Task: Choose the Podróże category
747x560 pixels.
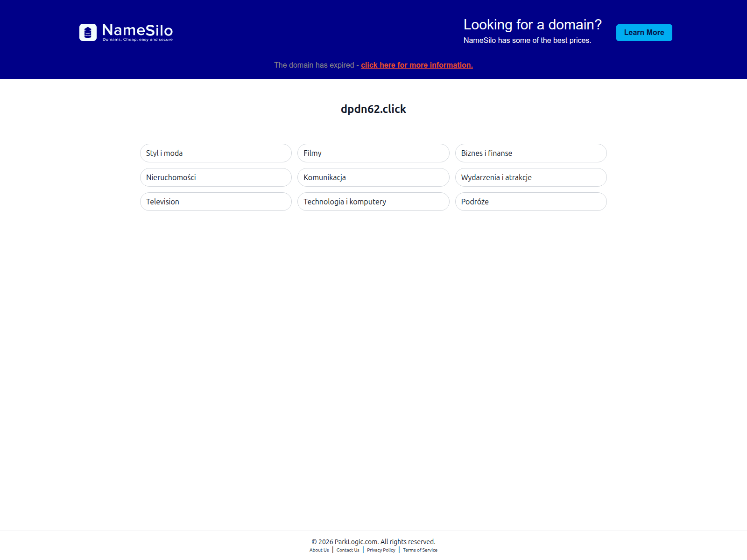Action: click(531, 202)
